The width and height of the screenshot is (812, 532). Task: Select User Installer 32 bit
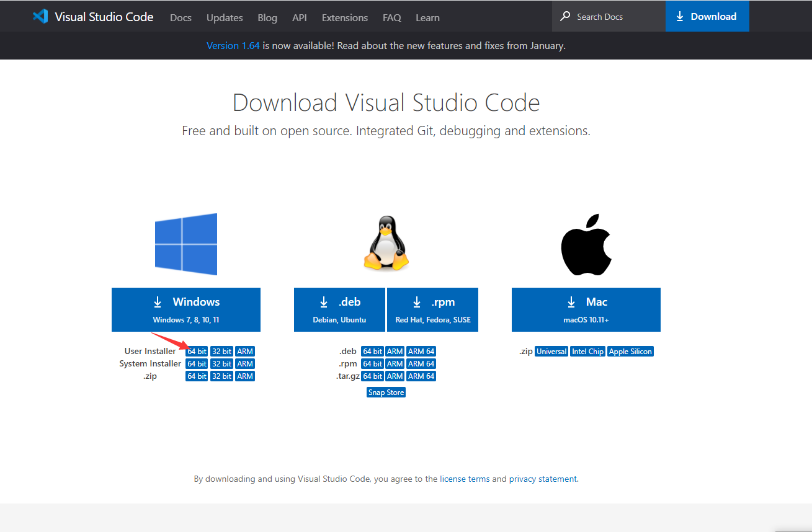click(x=221, y=352)
